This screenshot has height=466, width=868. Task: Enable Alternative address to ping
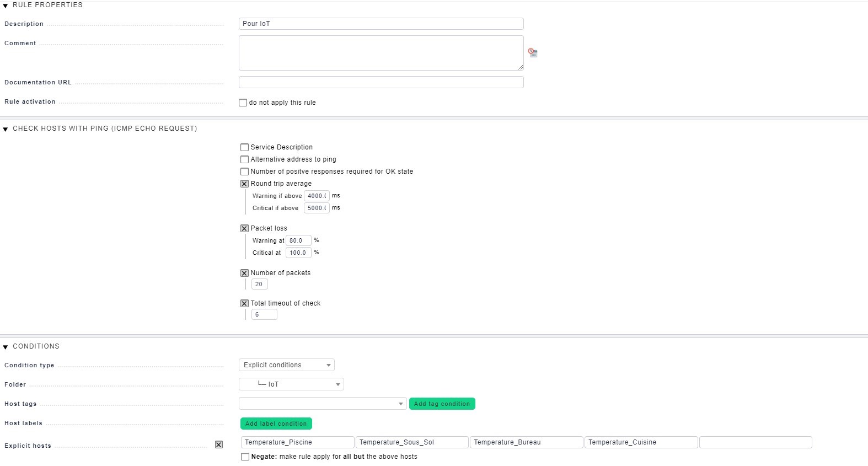[x=244, y=159]
